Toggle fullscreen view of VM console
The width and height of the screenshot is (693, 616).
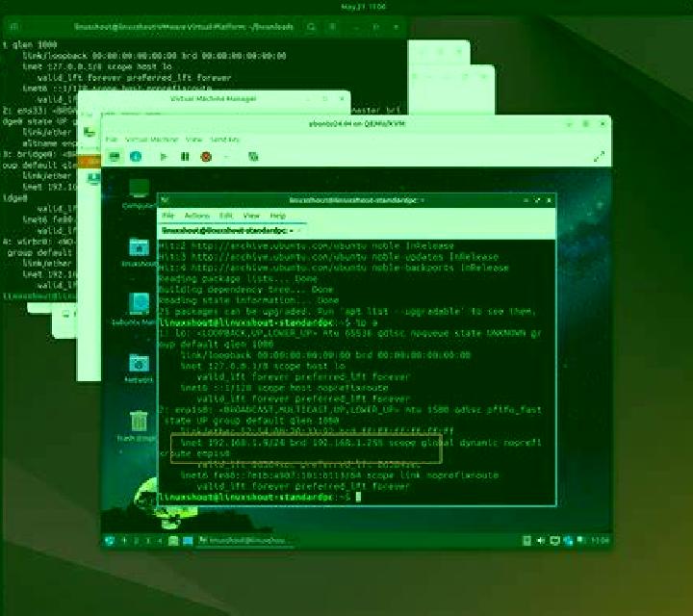[599, 157]
